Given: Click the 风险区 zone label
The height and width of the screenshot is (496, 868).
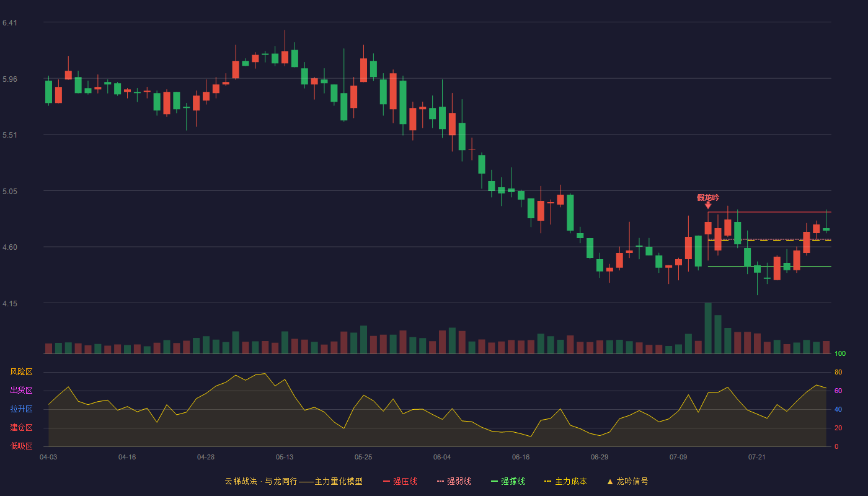Looking at the screenshot, I should (x=21, y=372).
